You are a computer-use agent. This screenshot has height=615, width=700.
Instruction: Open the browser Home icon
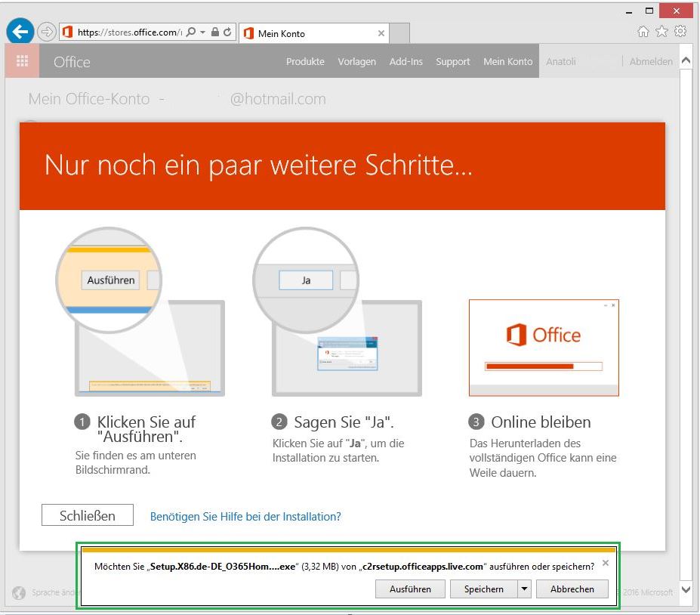(643, 31)
